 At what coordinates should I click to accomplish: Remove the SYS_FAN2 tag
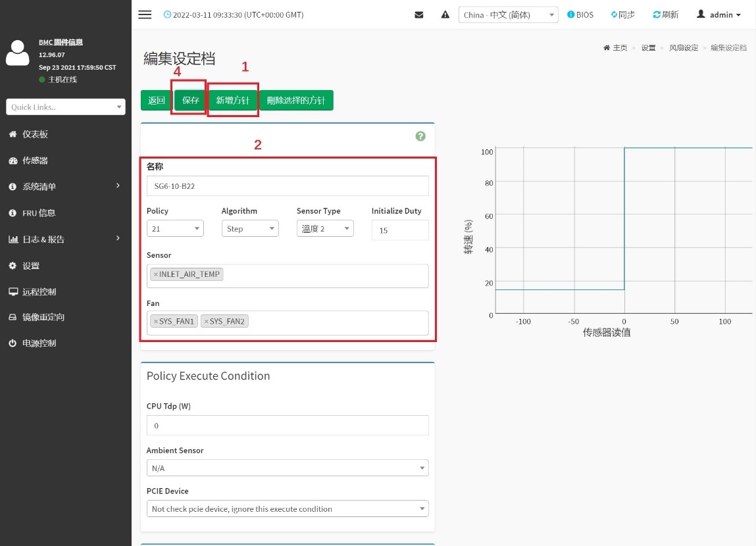point(206,321)
